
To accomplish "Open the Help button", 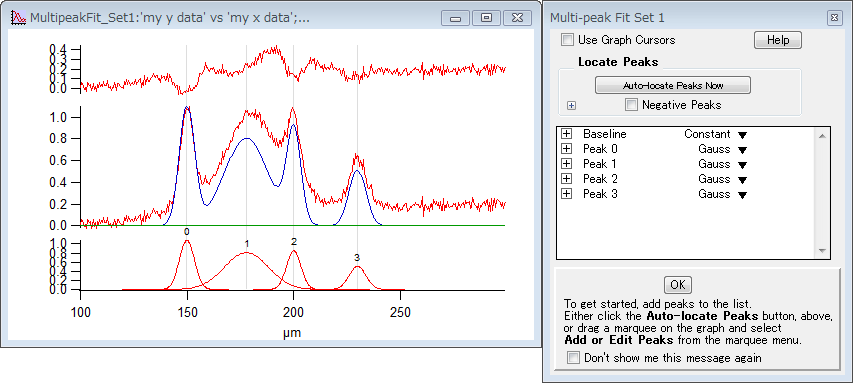I will [777, 40].
